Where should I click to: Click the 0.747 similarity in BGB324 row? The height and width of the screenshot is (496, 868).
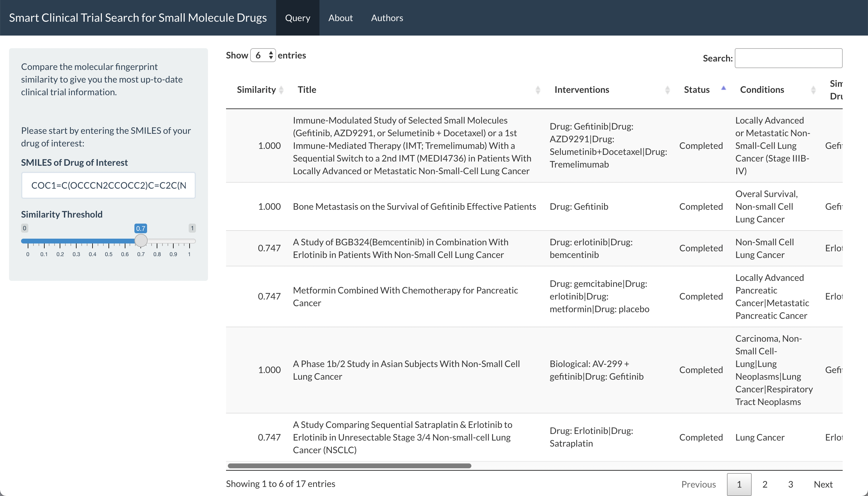click(269, 248)
